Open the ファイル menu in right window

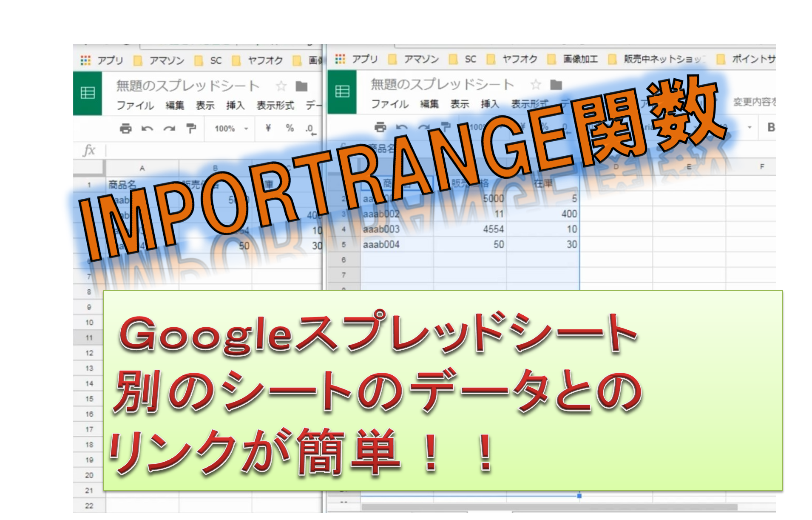pos(390,104)
